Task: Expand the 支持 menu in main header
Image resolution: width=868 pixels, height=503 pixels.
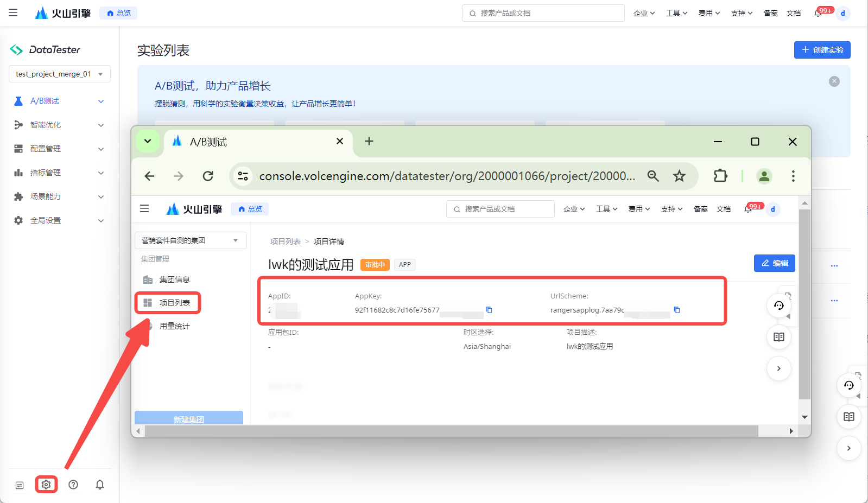Action: [742, 13]
